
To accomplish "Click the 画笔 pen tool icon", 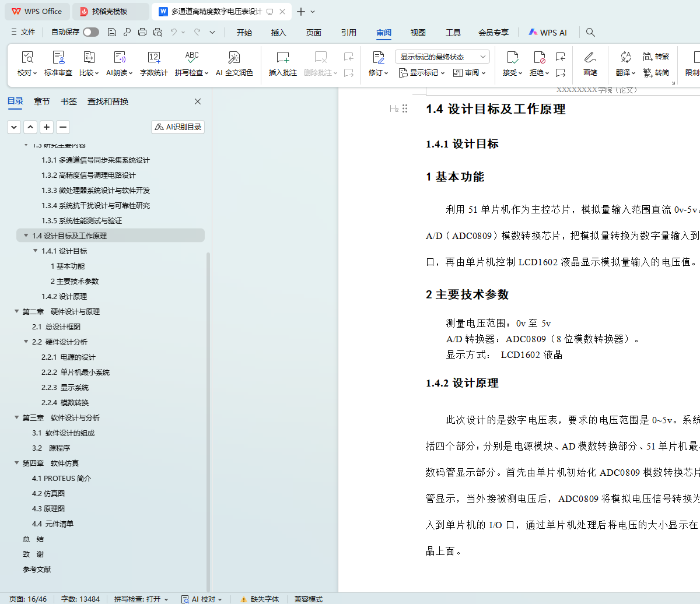I will coord(590,58).
